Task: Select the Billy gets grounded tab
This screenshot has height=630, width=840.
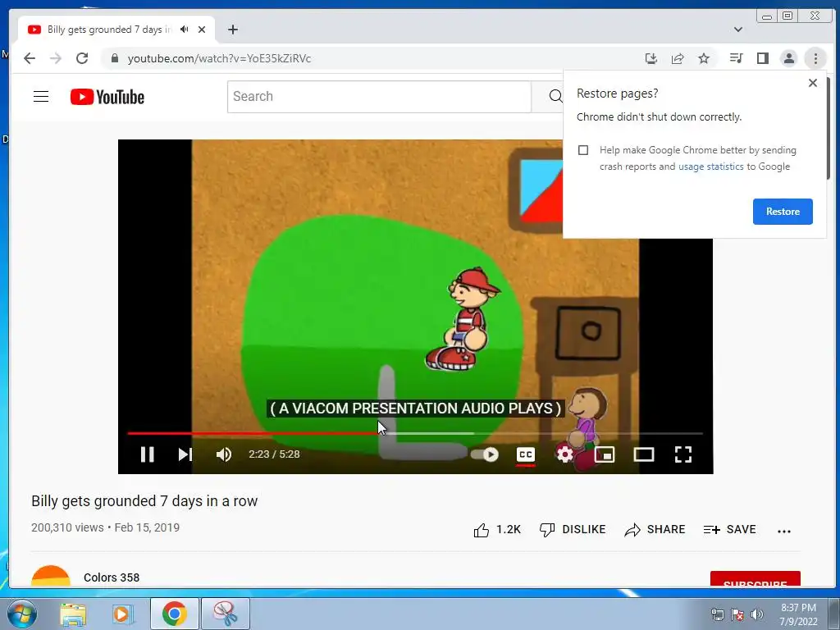Action: point(116,30)
